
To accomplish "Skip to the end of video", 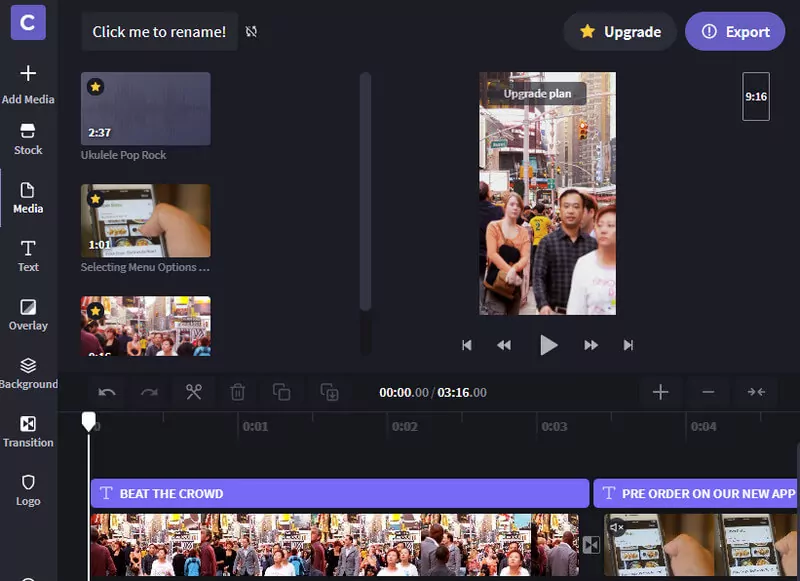I will point(628,345).
